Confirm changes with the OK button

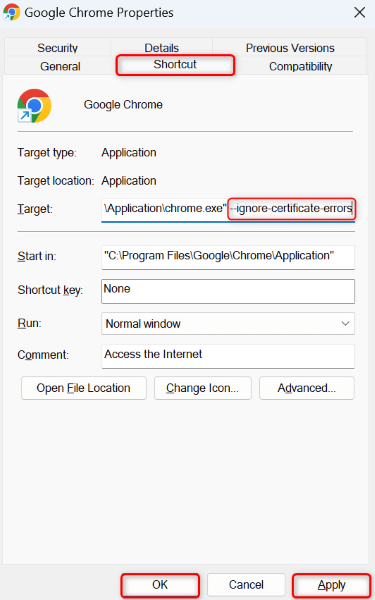coord(160,585)
